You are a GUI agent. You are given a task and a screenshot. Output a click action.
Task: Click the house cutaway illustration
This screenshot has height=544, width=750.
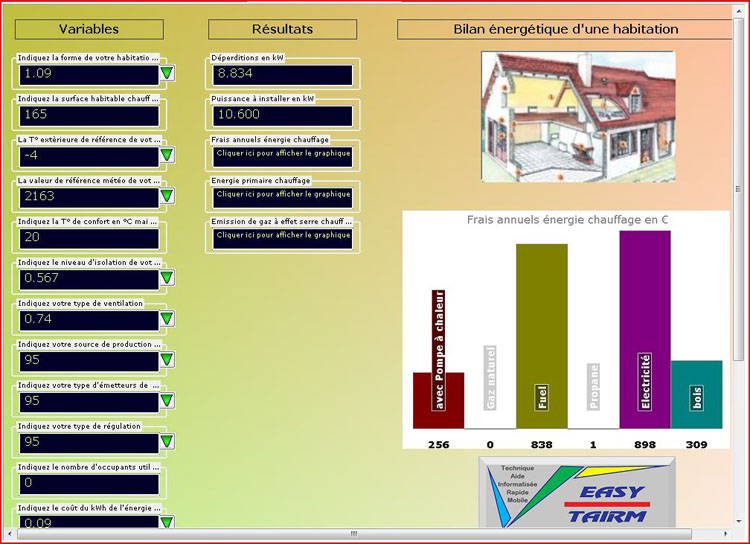578,117
